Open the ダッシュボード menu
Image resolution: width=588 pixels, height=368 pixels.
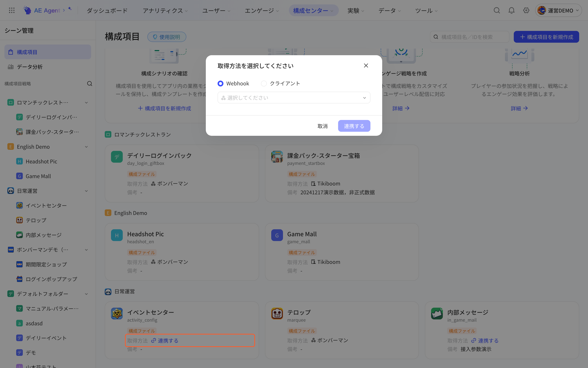[x=107, y=10]
